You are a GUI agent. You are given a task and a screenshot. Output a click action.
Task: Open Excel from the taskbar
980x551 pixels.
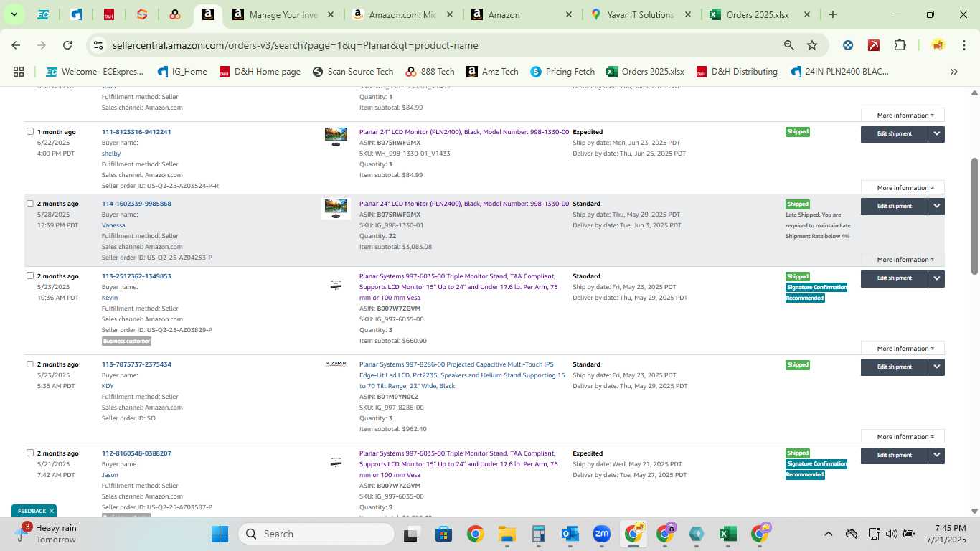pos(727,534)
